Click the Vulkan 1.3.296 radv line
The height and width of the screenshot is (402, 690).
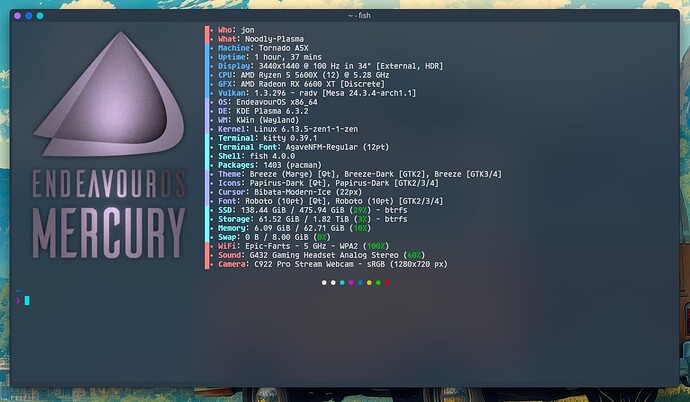tap(317, 93)
